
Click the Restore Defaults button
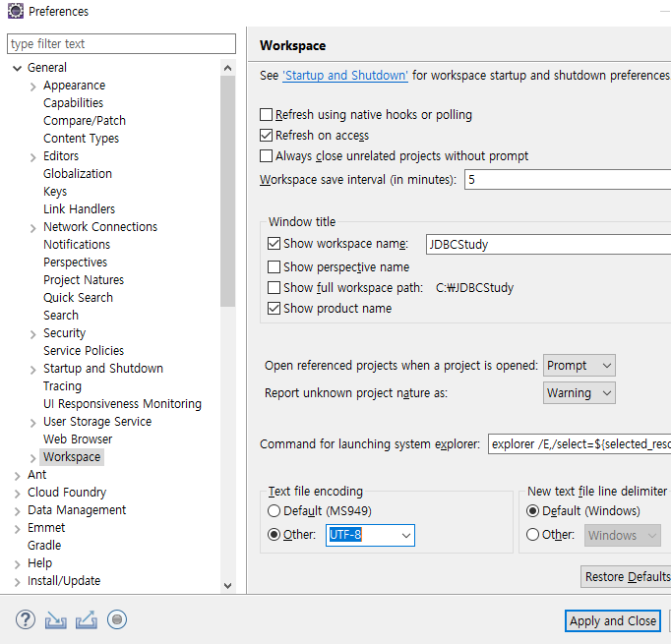pyautogui.click(x=626, y=576)
